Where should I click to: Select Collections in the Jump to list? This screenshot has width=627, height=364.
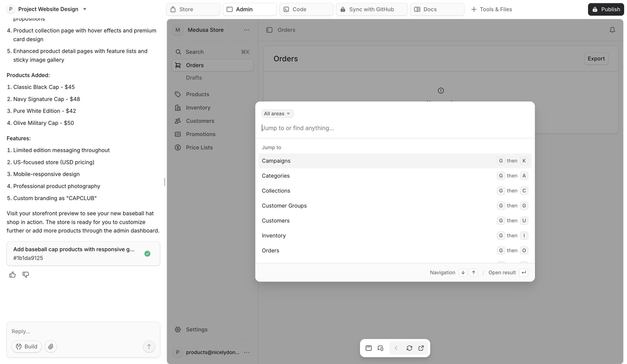pos(395,191)
